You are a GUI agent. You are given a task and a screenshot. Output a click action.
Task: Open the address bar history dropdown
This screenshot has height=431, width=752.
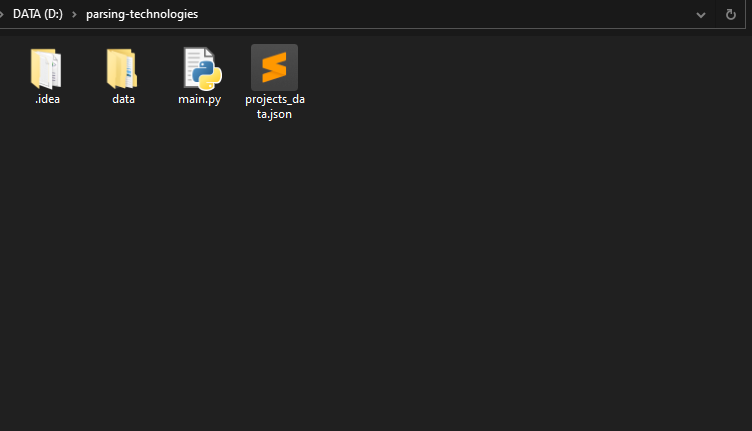701,15
